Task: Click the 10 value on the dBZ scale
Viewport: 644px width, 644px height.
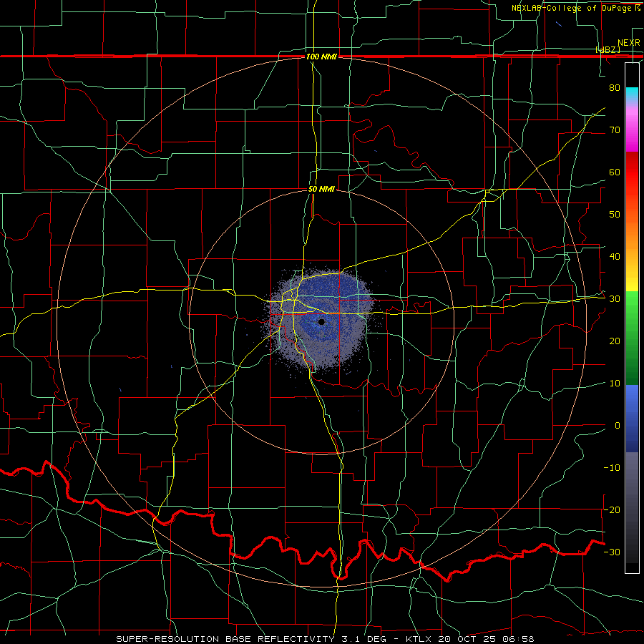Action: (x=615, y=384)
